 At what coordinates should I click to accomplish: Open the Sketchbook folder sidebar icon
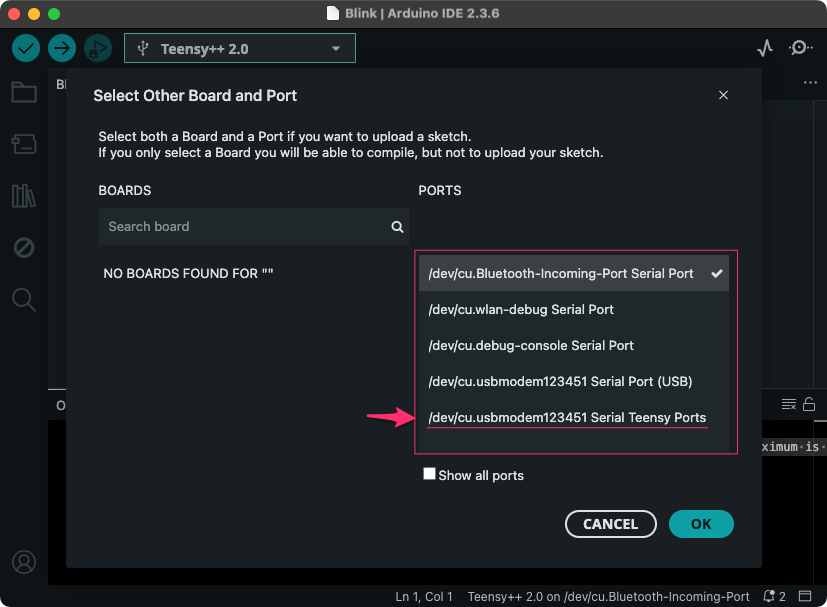pos(24,93)
